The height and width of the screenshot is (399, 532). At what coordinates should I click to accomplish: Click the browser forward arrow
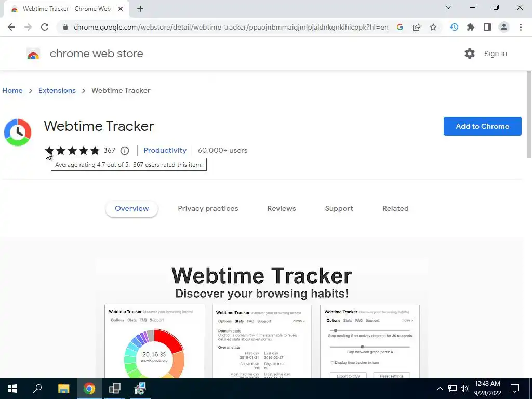click(28, 27)
